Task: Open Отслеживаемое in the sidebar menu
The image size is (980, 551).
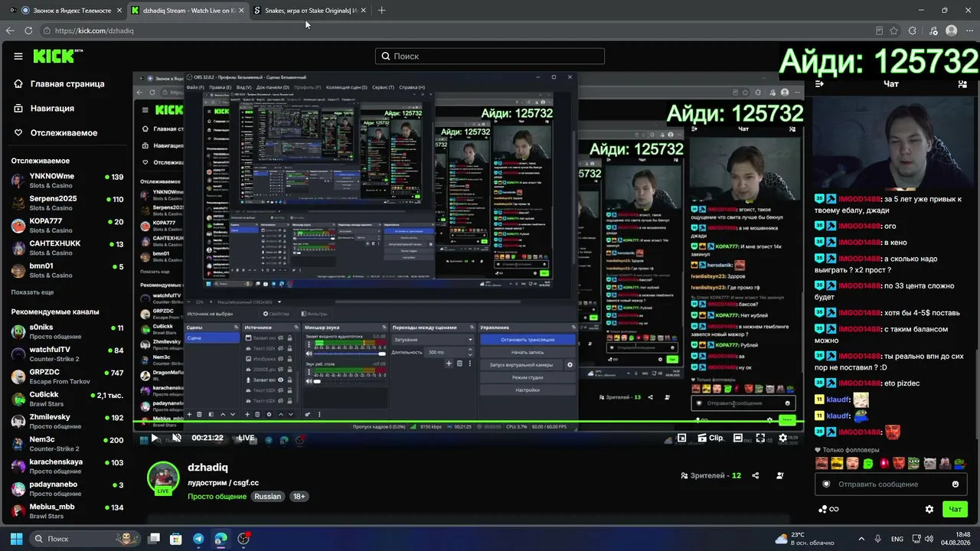Action: pos(56,133)
